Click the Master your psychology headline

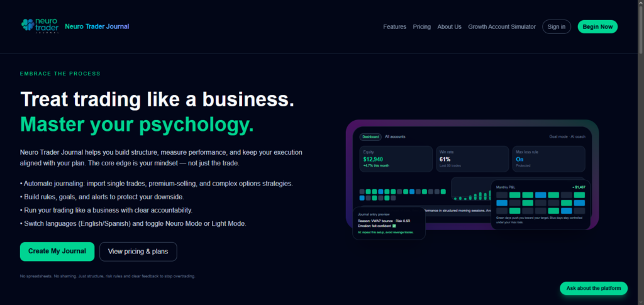click(x=136, y=125)
